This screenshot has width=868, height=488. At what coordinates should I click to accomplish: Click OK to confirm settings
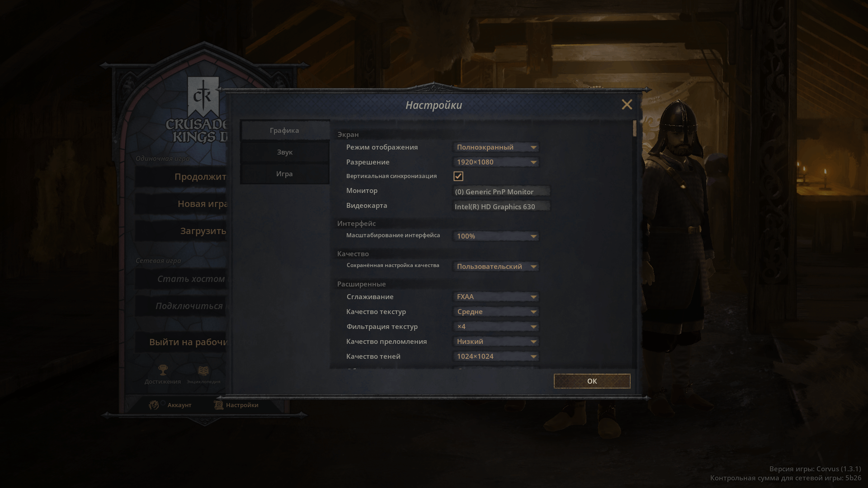click(592, 381)
